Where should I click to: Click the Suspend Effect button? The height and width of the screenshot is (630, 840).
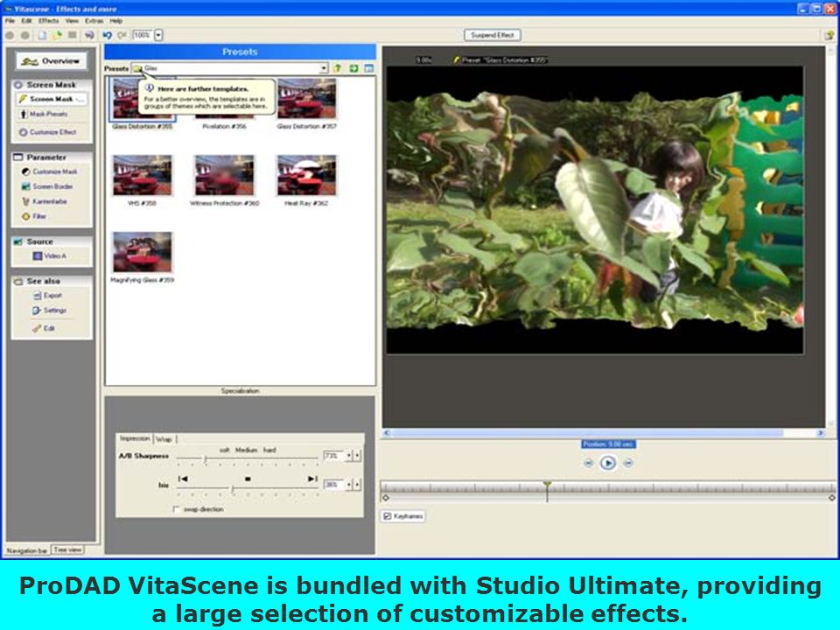pyautogui.click(x=493, y=35)
